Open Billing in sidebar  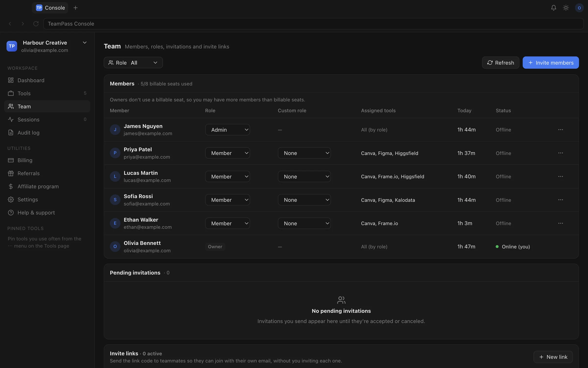[x=47, y=160]
